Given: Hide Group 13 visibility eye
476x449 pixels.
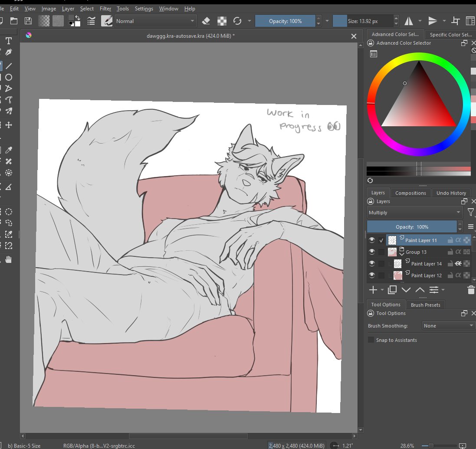Looking at the screenshot, I should pyautogui.click(x=371, y=252).
